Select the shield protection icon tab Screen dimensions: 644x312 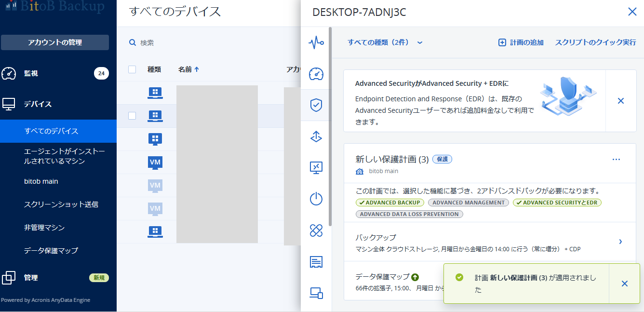pos(316,105)
